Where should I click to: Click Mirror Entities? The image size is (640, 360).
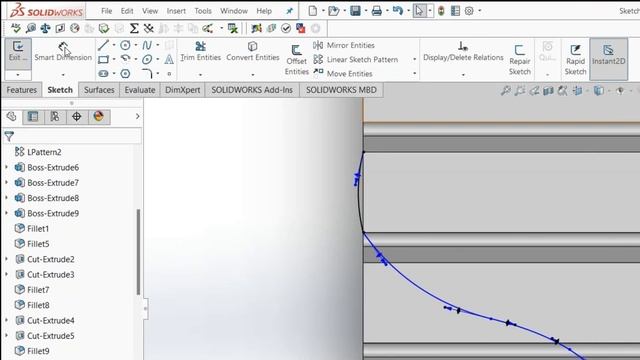tap(344, 45)
